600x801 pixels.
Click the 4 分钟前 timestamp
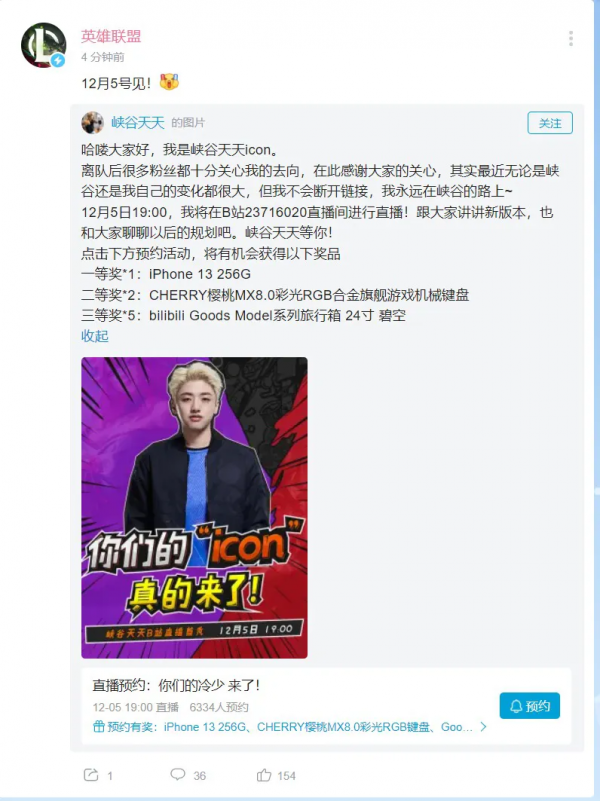103,57
